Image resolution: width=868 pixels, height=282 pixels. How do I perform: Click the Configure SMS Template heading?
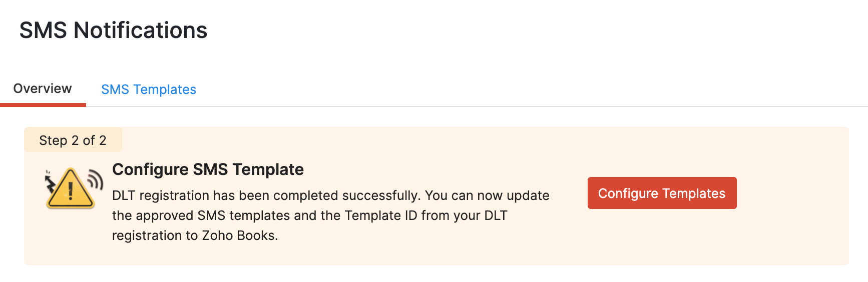pos(208,169)
